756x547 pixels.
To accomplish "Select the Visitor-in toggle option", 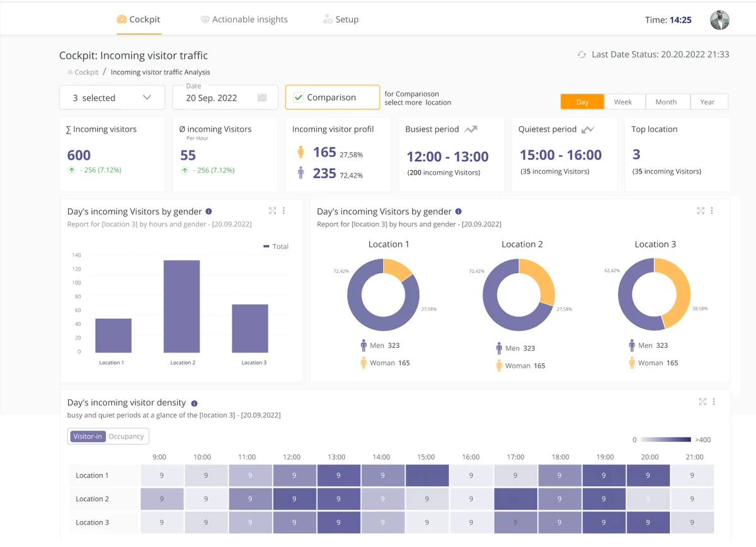I will click(x=88, y=436).
